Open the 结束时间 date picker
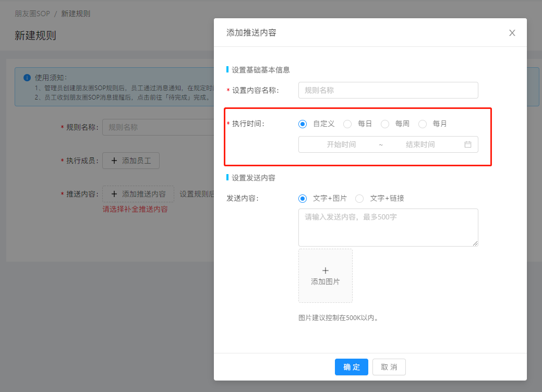 pos(420,144)
